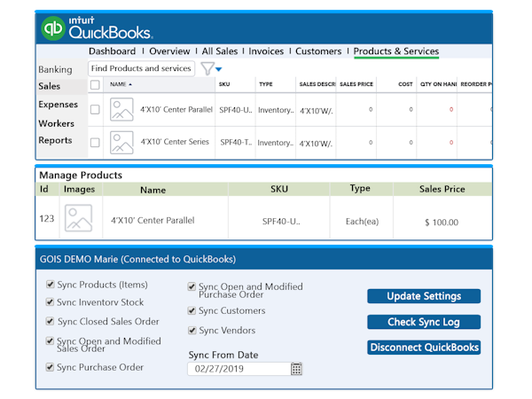Toggle Sync Purchase Order checkbox
Image resolution: width=532 pixels, height=399 pixels.
click(50, 367)
